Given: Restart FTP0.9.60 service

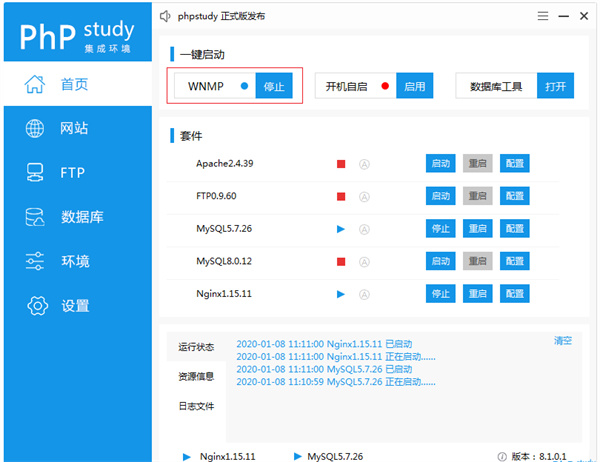Looking at the screenshot, I should click(x=478, y=196).
